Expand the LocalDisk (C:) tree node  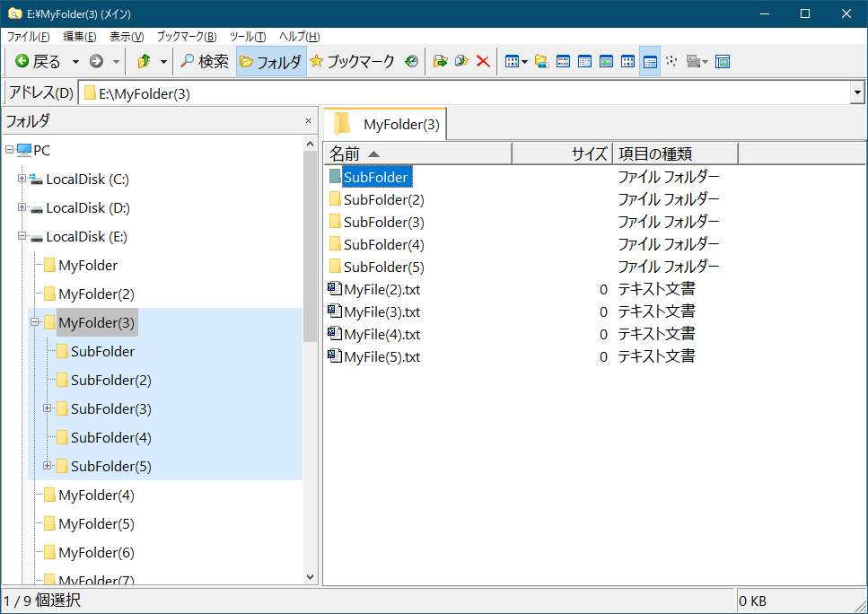coord(22,180)
